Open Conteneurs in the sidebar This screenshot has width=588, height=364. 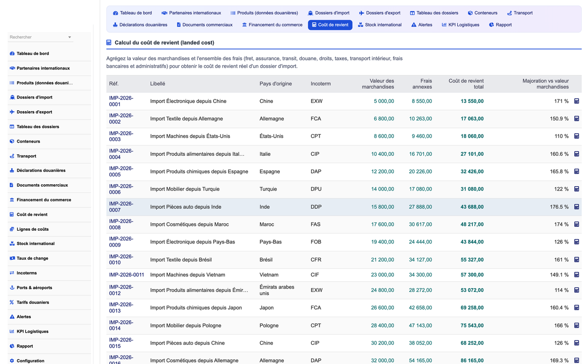[x=49, y=141]
